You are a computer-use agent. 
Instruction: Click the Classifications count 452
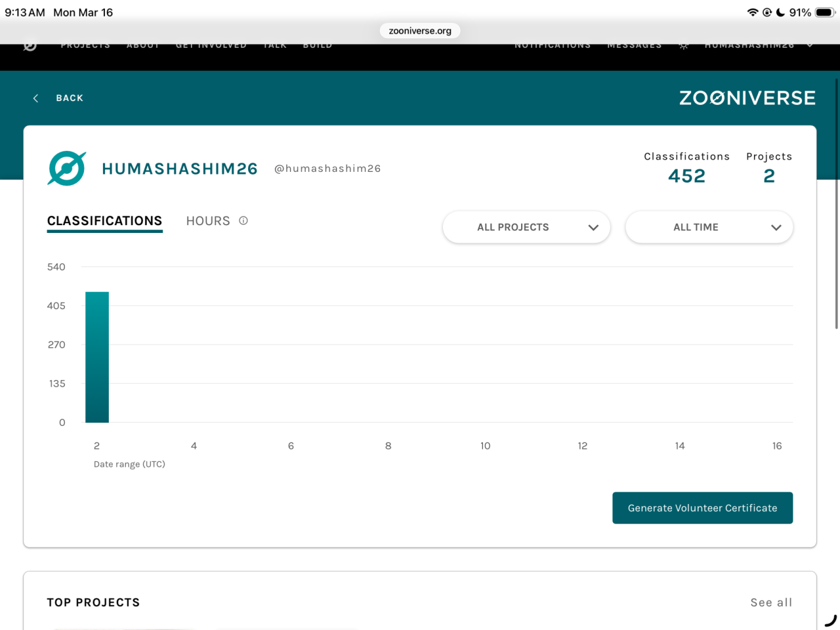[x=686, y=176]
